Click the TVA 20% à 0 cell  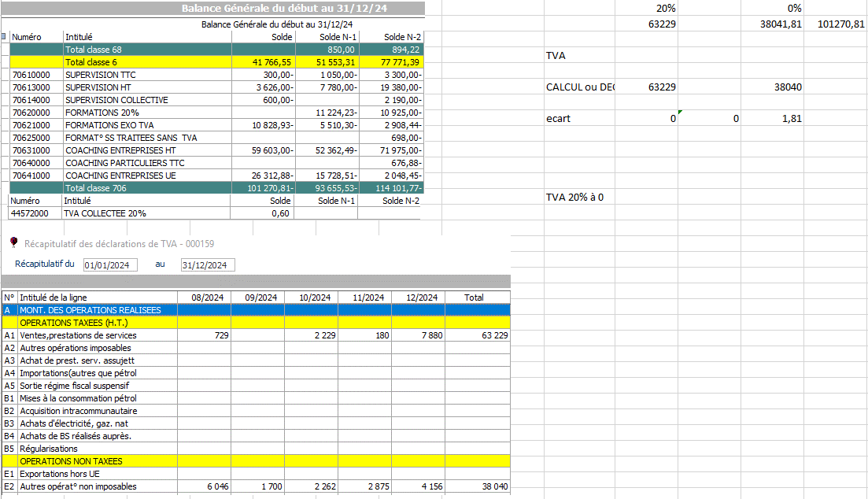click(x=579, y=198)
